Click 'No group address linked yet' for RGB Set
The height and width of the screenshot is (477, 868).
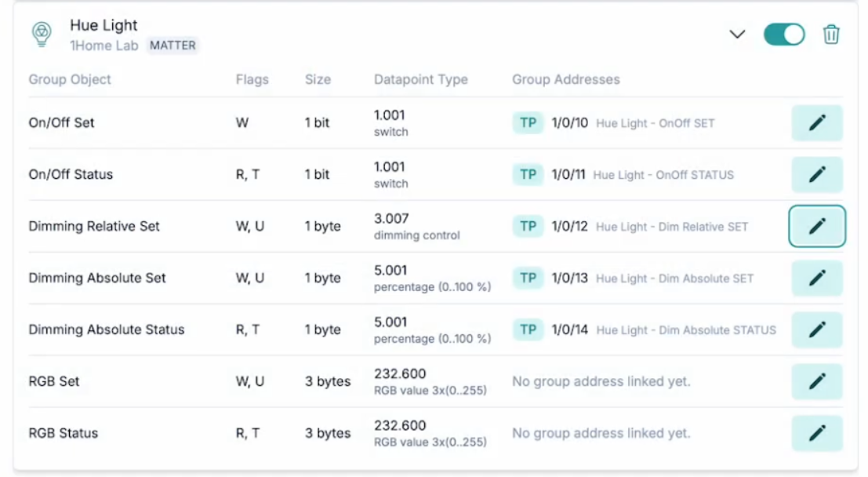(x=601, y=382)
